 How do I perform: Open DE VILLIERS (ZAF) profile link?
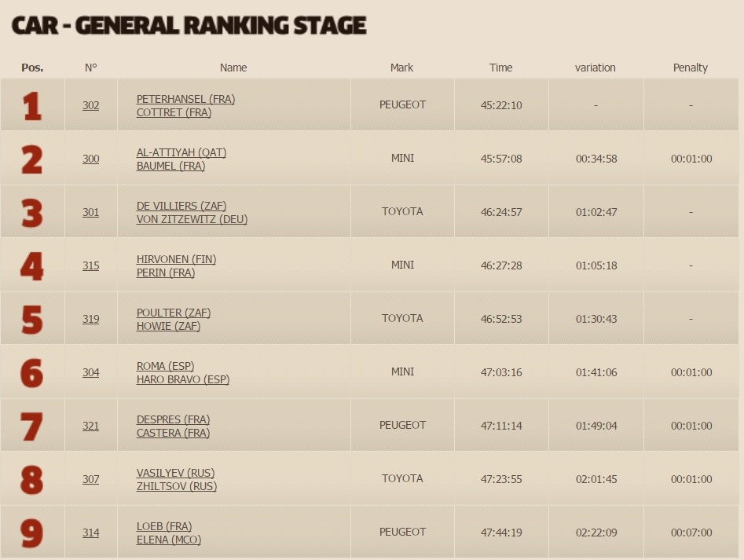[181, 206]
